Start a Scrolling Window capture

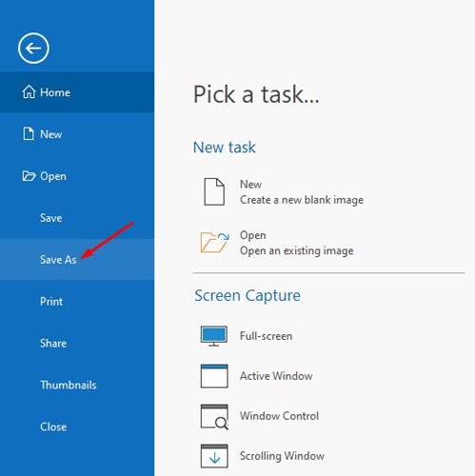[282, 456]
